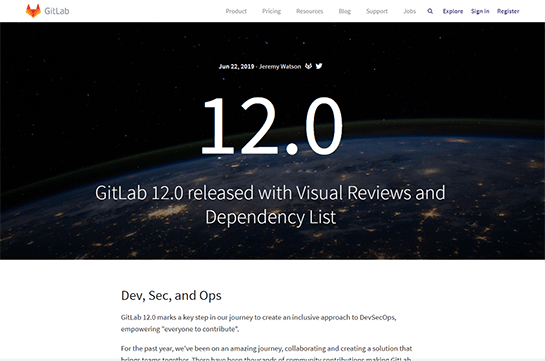Click the paragraph starting 'GitLab 12.0 marks a key step'
545x361 pixels.
(x=259, y=323)
